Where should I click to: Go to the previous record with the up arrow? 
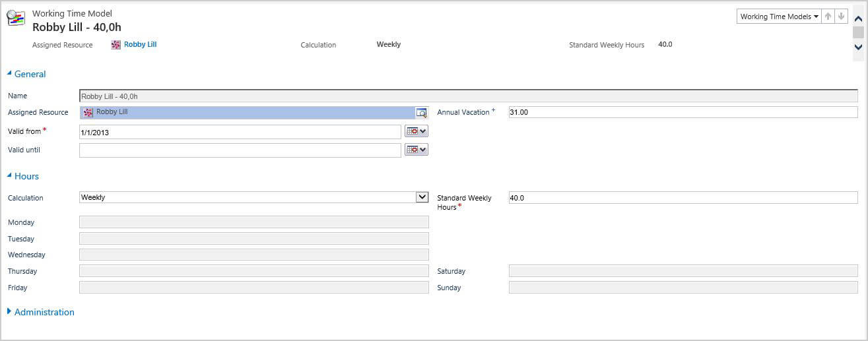coord(828,16)
